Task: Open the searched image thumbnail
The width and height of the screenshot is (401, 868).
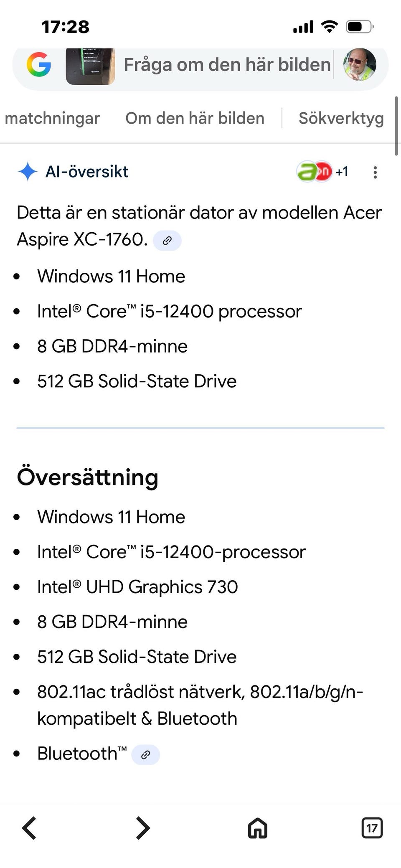Action: click(x=90, y=66)
